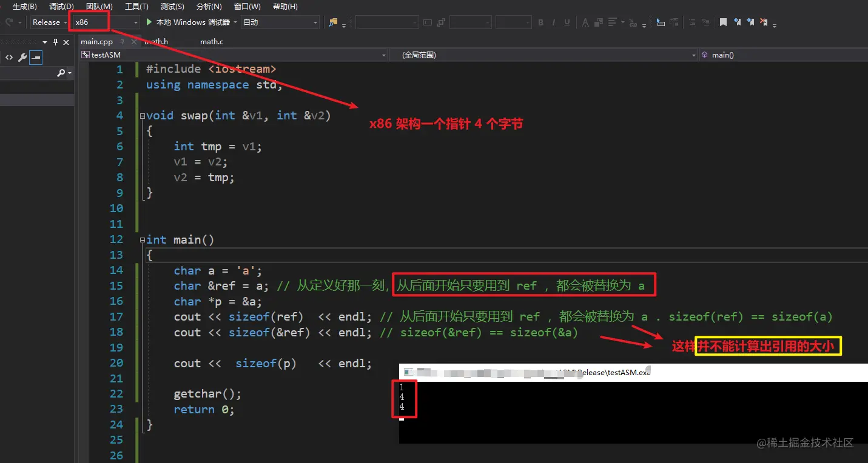Switch to the main.cpp tab

97,42
